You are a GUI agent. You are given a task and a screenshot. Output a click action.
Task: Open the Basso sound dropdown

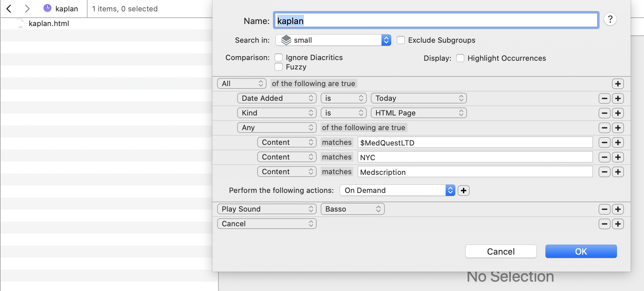tap(352, 209)
